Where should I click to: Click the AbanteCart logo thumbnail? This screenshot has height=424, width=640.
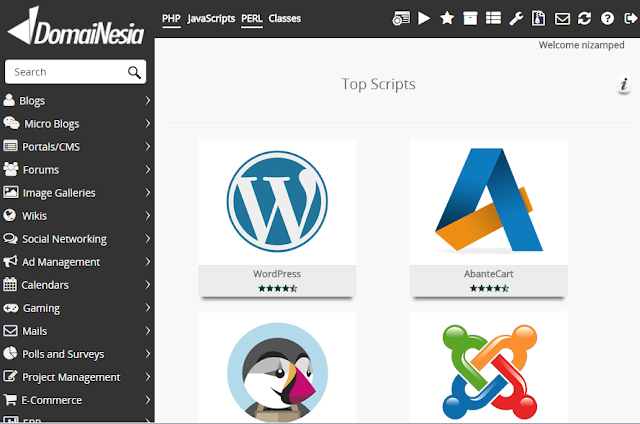[x=489, y=200]
